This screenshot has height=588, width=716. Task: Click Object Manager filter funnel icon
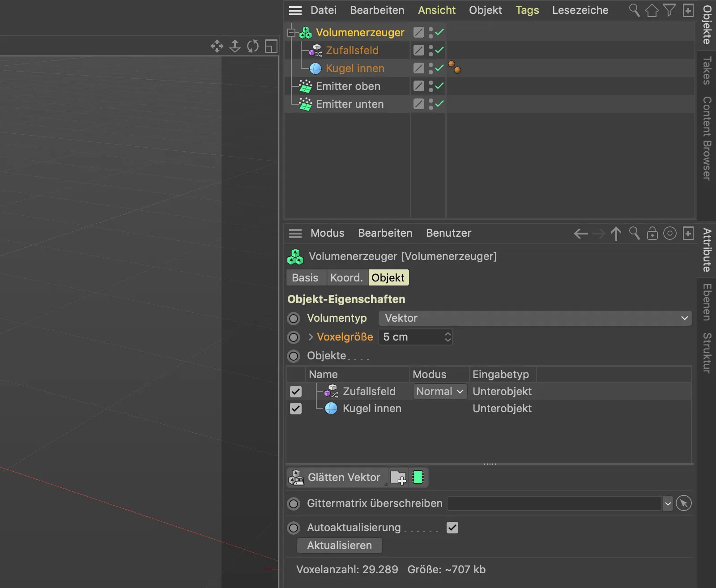pos(669,10)
